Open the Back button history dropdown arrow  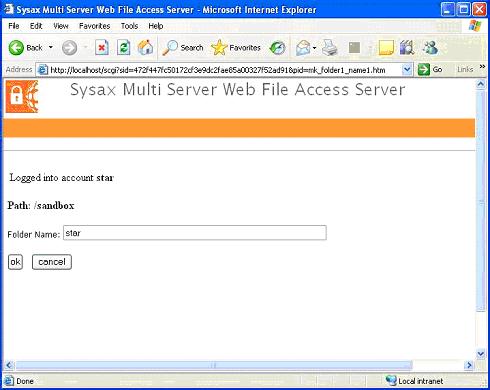tap(51, 47)
